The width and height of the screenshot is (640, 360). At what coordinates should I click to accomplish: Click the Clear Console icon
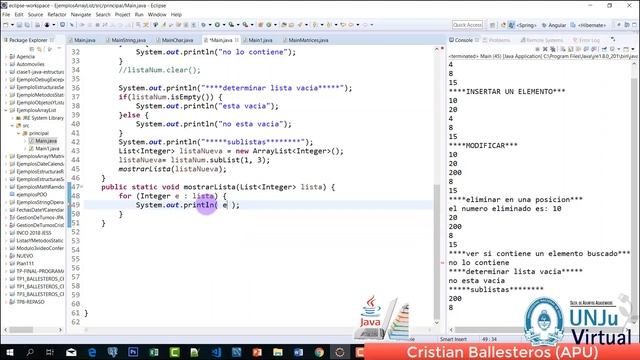pyautogui.click(x=563, y=49)
